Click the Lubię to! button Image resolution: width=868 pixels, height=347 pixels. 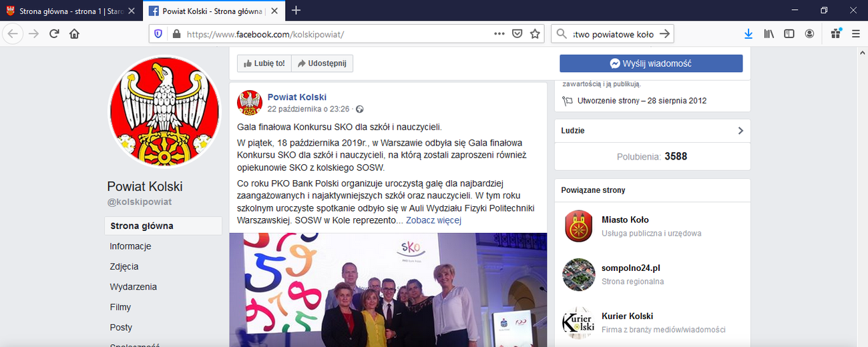coord(264,63)
